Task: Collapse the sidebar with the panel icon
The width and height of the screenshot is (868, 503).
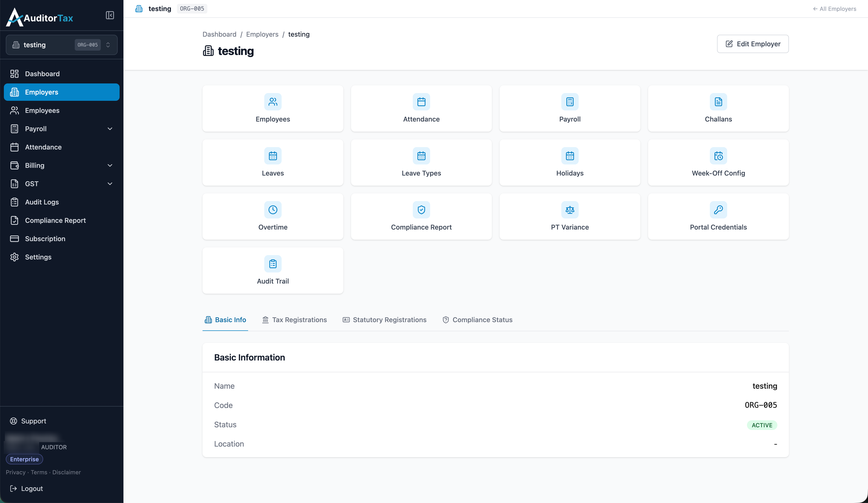Action: coord(110,15)
